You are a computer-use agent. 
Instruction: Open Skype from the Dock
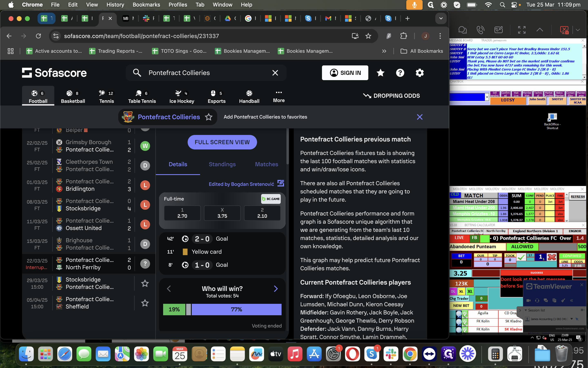(372, 354)
